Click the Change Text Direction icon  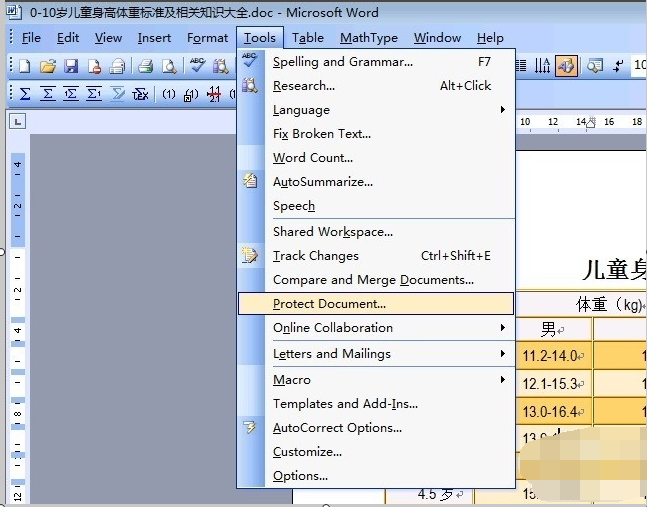(542, 66)
